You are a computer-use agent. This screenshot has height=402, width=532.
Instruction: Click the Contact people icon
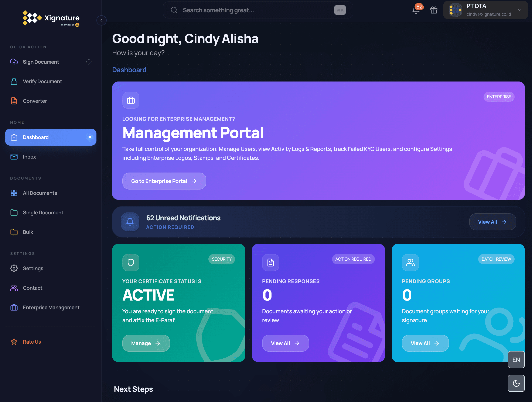pyautogui.click(x=14, y=288)
